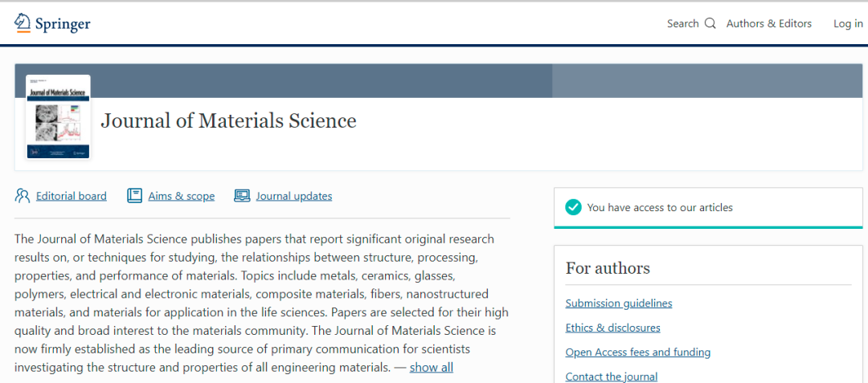Click the Log in link
The image size is (868, 383).
point(848,23)
